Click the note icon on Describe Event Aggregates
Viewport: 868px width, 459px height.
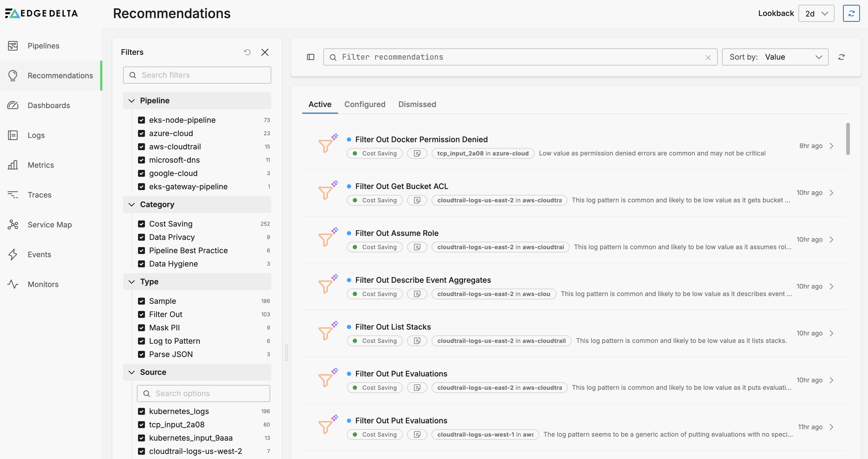point(417,294)
